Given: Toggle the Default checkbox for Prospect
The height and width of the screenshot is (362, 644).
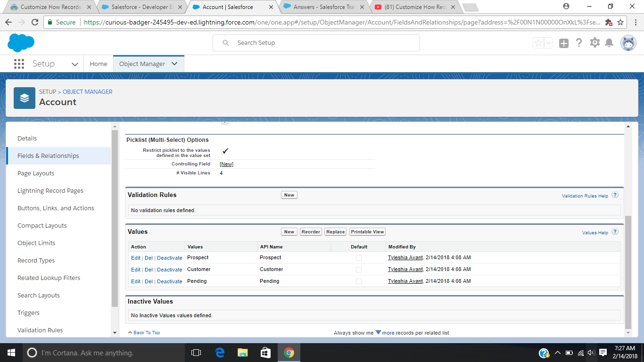Looking at the screenshot, I should pyautogui.click(x=359, y=258).
